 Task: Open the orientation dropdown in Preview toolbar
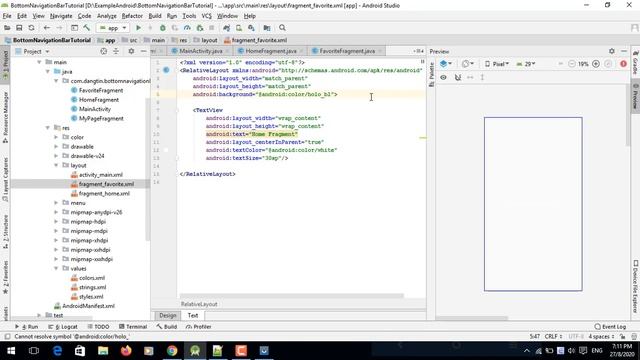[467, 64]
